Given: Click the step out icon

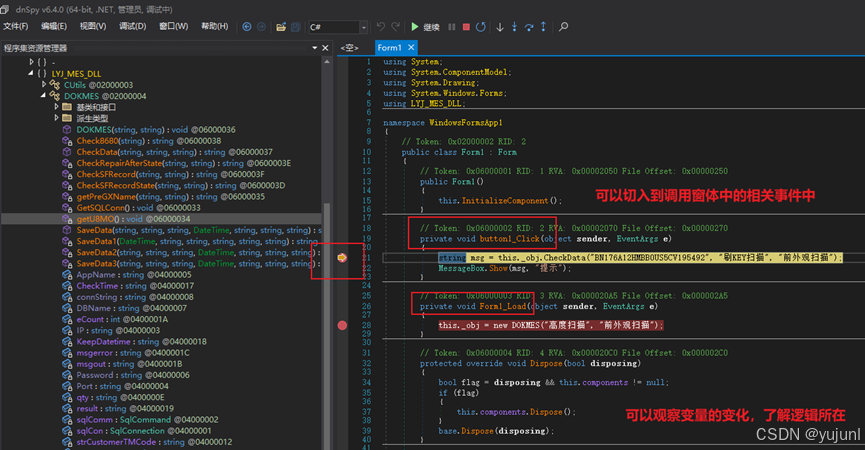Looking at the screenshot, I should point(543,26).
